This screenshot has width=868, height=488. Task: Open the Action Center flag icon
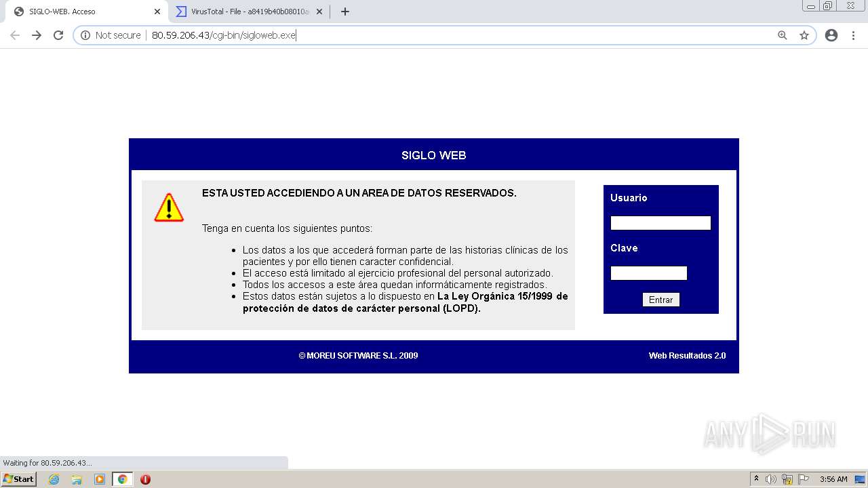804,479
